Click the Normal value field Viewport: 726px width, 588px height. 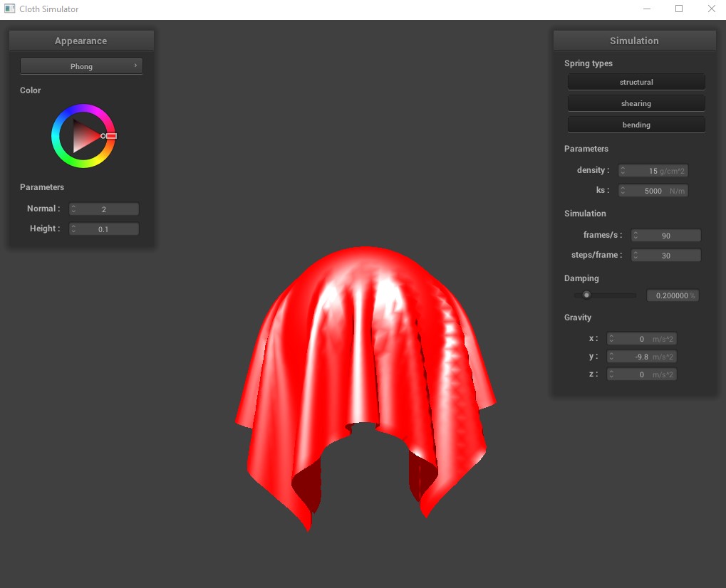point(104,209)
